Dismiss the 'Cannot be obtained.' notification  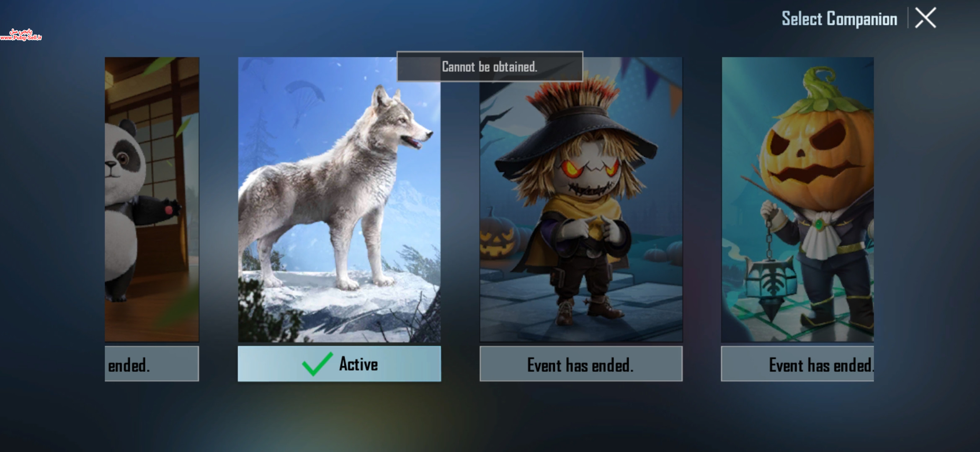click(x=490, y=67)
